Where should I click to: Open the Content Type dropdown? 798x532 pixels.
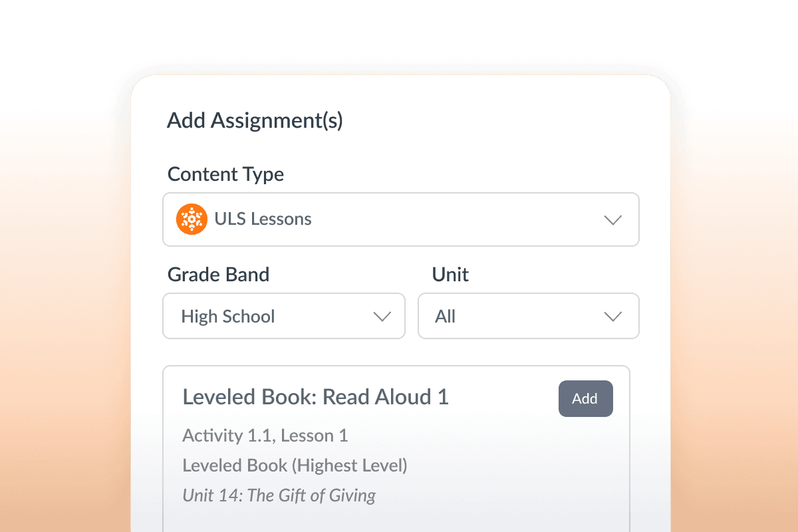pyautogui.click(x=399, y=219)
